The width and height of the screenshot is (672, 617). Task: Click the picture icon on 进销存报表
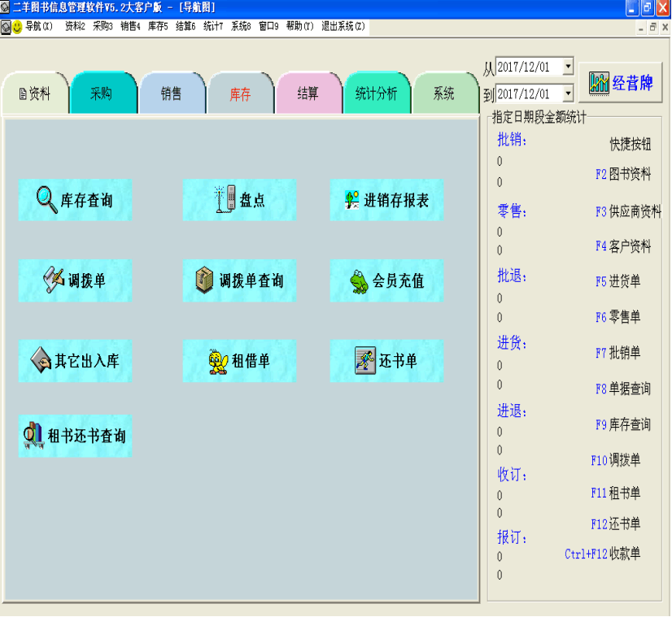pos(351,200)
